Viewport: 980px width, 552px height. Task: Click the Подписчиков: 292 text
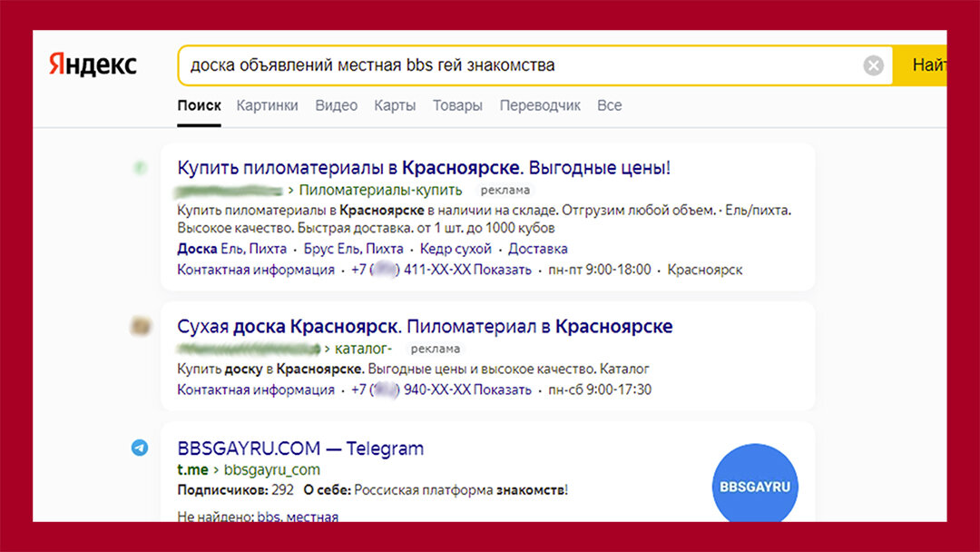236,490
